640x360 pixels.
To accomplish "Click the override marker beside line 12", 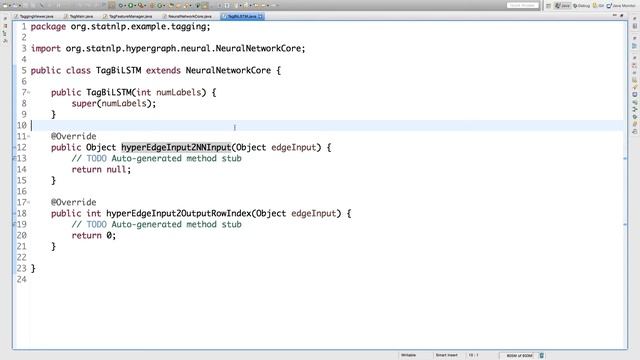I will point(14,148).
